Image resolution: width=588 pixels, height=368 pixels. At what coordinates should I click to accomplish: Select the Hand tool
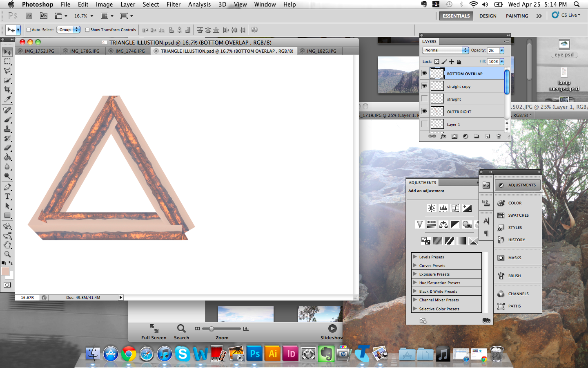pyautogui.click(x=7, y=245)
